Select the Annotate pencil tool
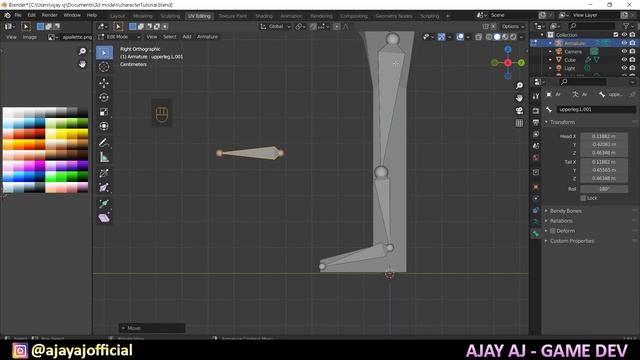Image resolution: width=640 pixels, height=360 pixels. coord(104,142)
